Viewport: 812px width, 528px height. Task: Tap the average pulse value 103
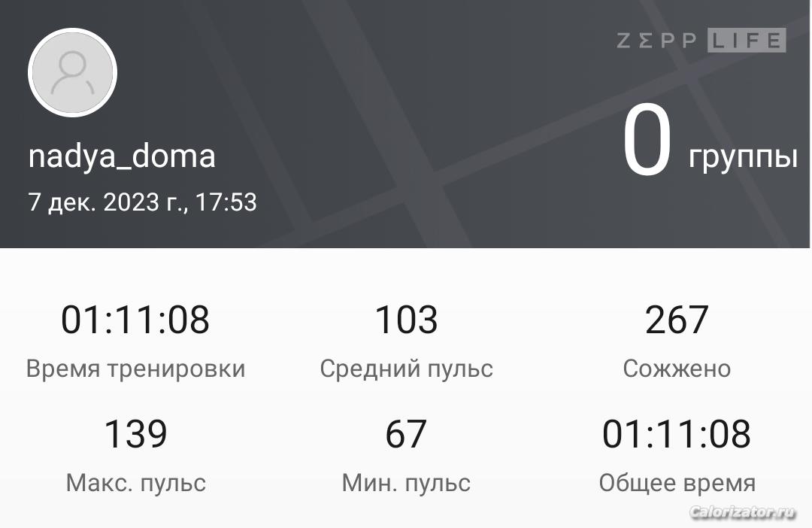406,319
